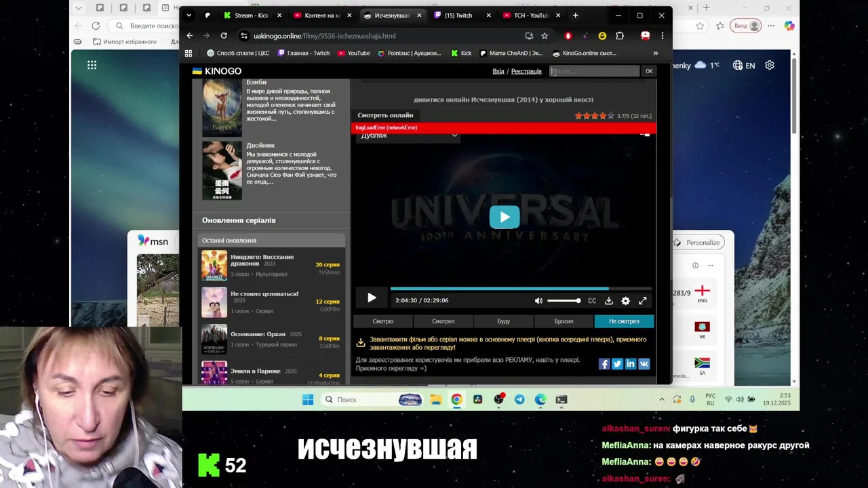Open the Главная - Twitch bookmark
The height and width of the screenshot is (488, 868).
[303, 53]
